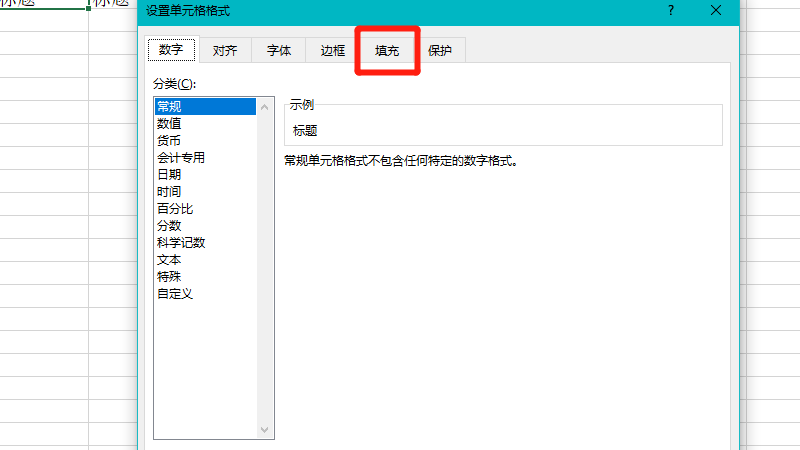Choose 自定义 category
The image size is (800, 450).
tap(205, 293)
